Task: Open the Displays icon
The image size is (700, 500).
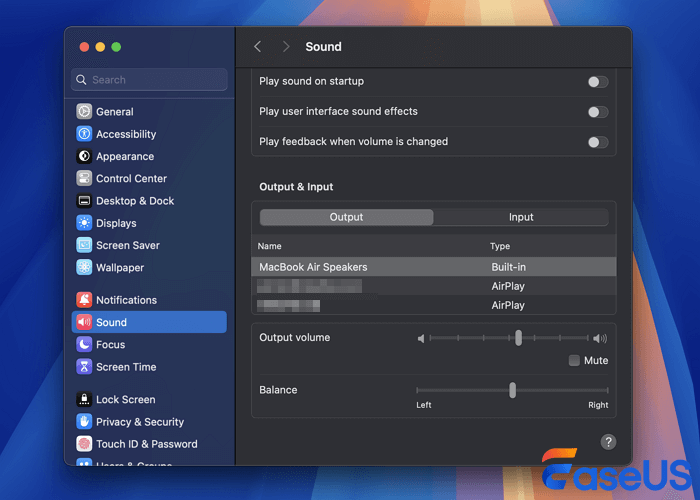Action: 84,223
